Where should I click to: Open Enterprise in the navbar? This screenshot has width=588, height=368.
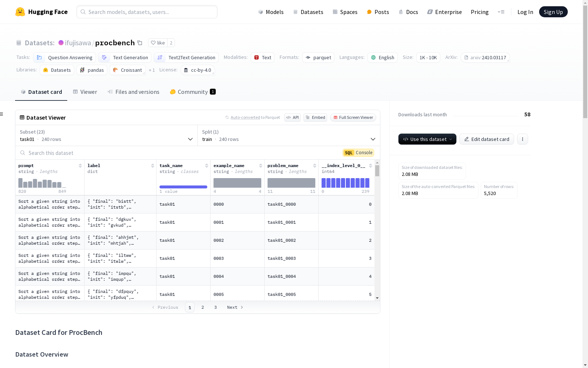tap(445, 12)
